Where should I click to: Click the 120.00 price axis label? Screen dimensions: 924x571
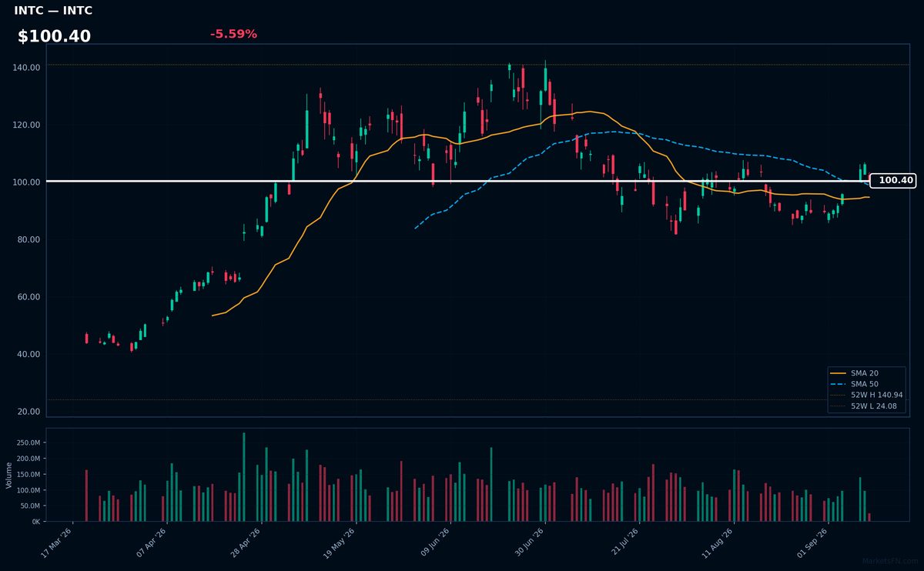(x=27, y=125)
